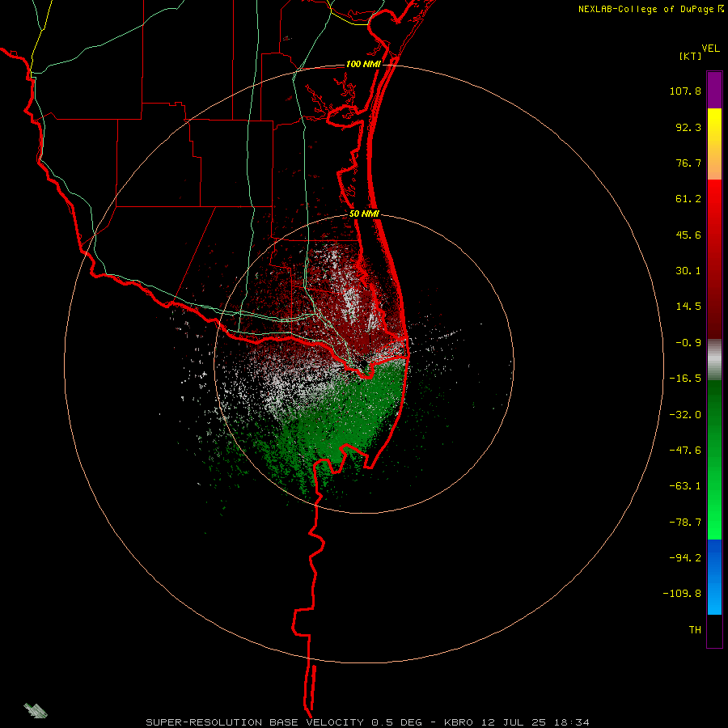Click the 18:34 timestamp text
Viewport: 728px width, 728px height.
(x=571, y=722)
